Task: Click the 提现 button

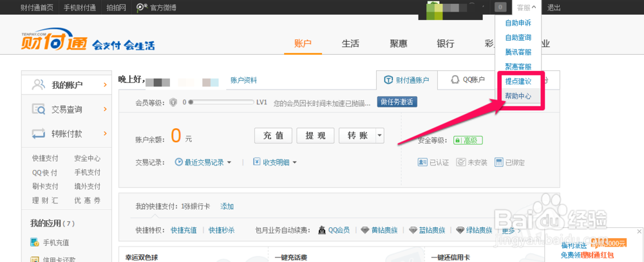Action: (x=316, y=136)
